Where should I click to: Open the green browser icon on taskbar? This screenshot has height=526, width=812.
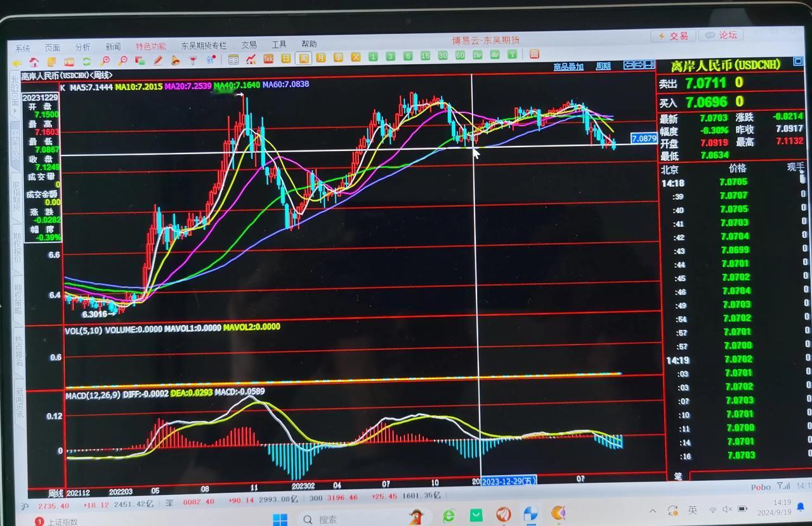(x=449, y=515)
